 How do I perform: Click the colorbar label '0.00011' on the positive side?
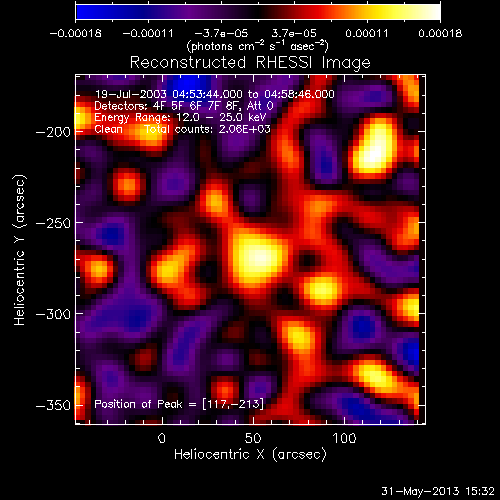367,33
